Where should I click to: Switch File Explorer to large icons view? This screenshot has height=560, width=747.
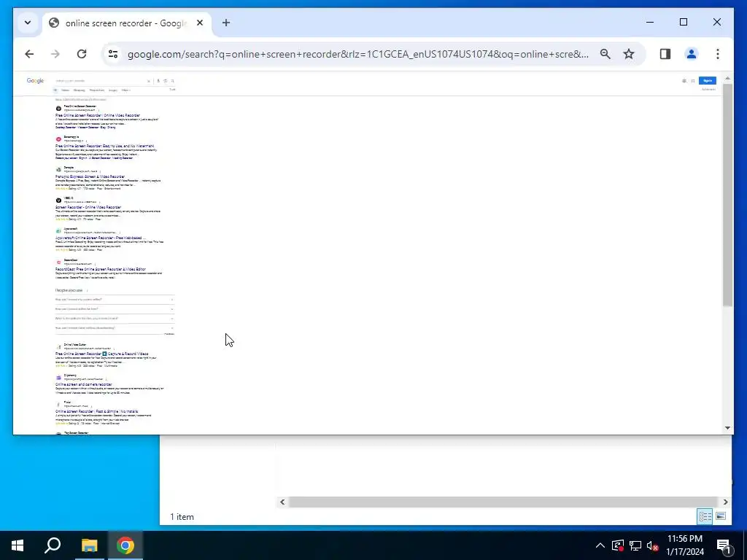click(721, 516)
